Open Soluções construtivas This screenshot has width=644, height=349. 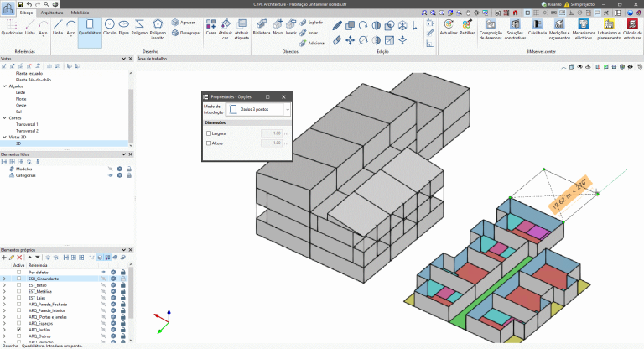click(515, 29)
